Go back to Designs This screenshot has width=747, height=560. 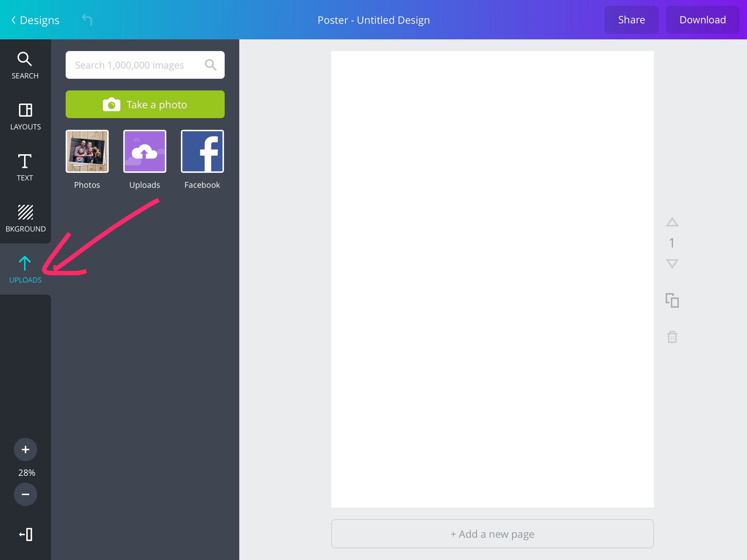[35, 20]
